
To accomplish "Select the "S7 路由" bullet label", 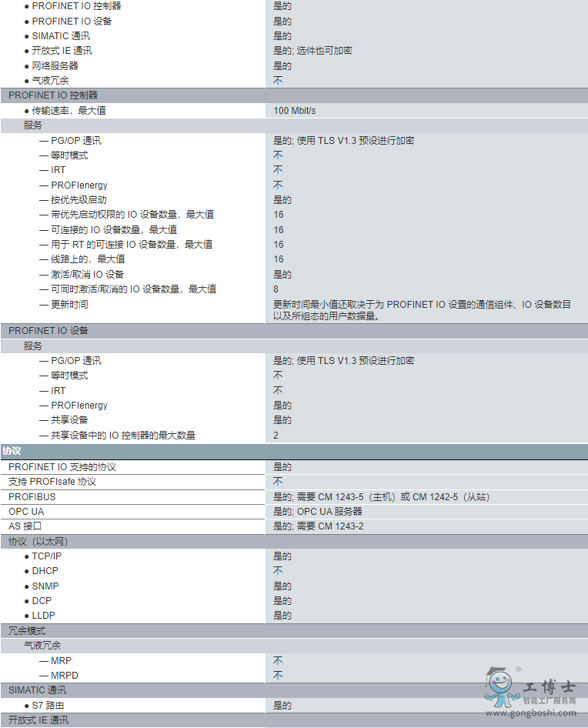I will point(48,706).
